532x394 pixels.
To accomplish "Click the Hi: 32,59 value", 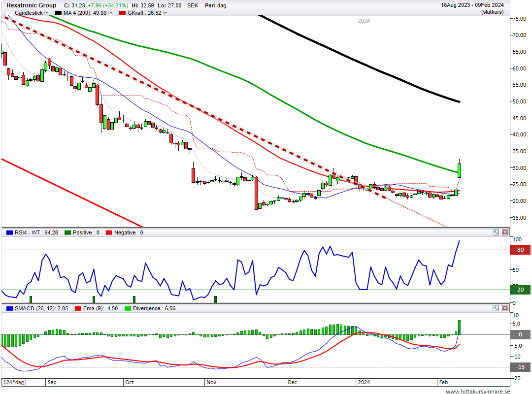I will (x=142, y=5).
